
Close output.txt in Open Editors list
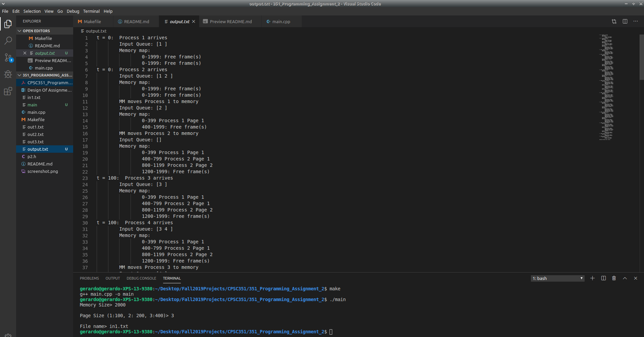point(25,53)
